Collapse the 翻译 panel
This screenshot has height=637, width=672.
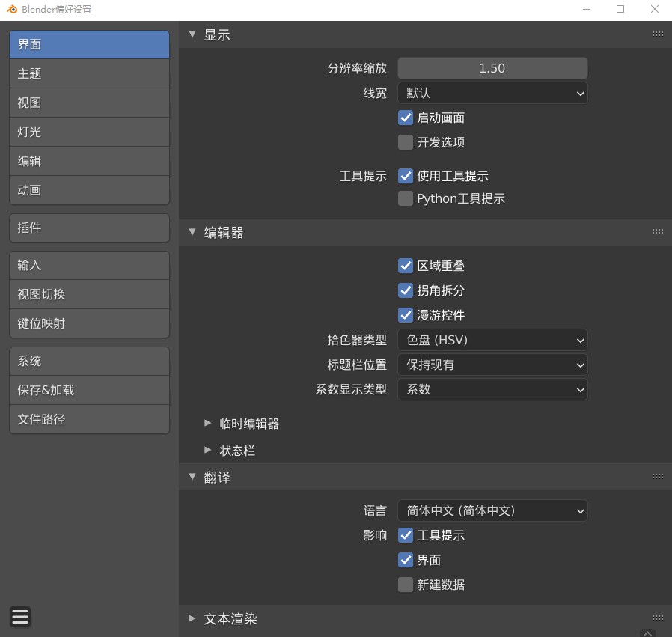coord(192,476)
